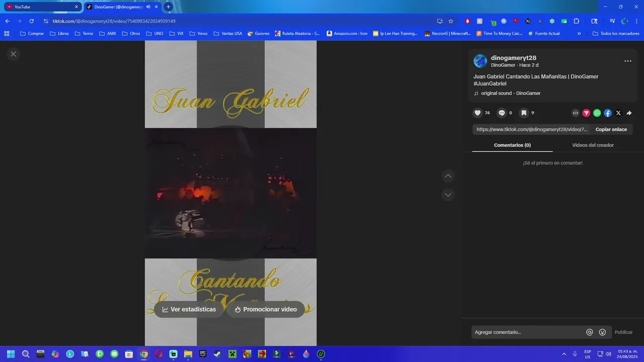
Task: Open three-dot options menu for video
Action: (x=628, y=61)
